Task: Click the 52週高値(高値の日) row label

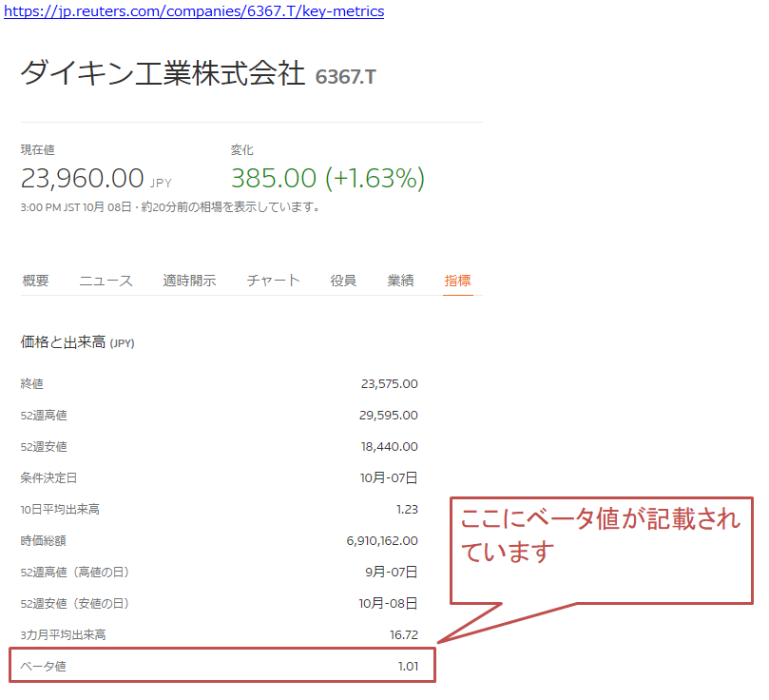Action: point(75,572)
